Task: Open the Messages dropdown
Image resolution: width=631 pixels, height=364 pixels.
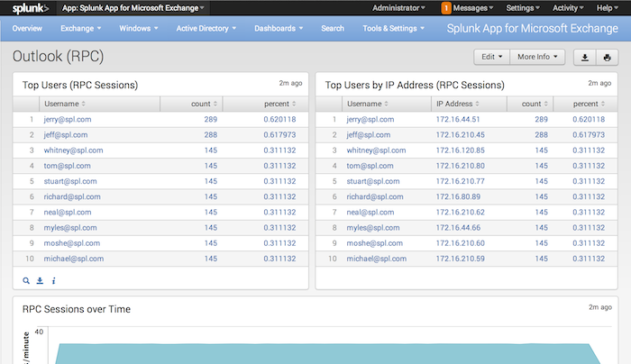Action: coord(473,8)
